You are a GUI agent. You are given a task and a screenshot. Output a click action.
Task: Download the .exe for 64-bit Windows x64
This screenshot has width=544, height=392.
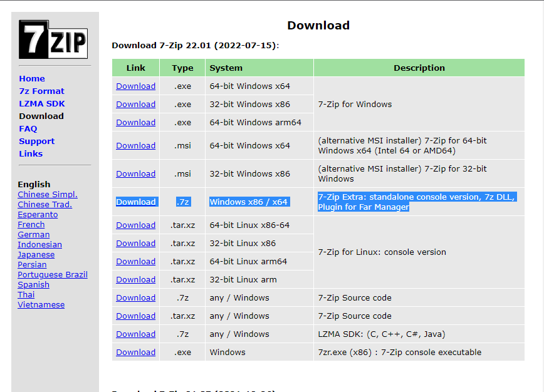(x=135, y=86)
